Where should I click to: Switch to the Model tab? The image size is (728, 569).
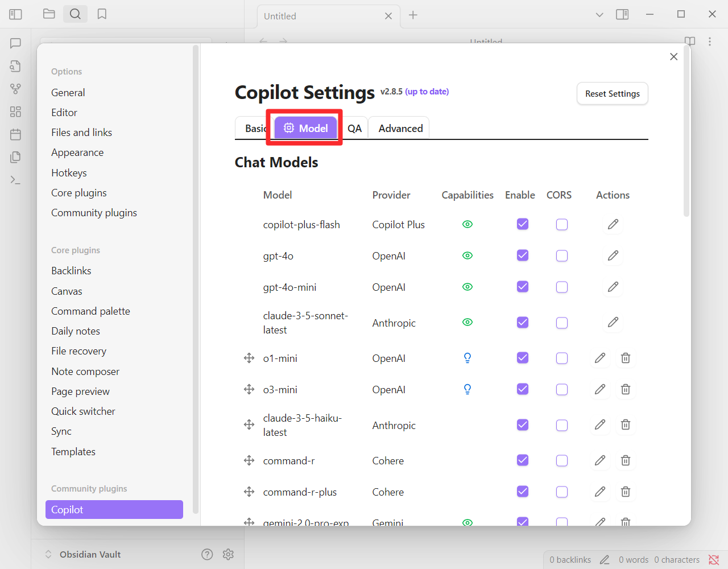click(x=306, y=128)
